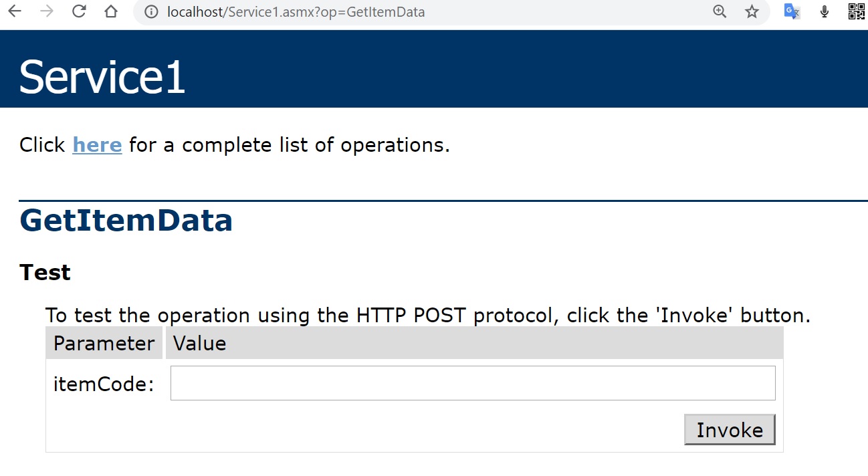
Task: Go back to the previous page
Action: pos(15,11)
